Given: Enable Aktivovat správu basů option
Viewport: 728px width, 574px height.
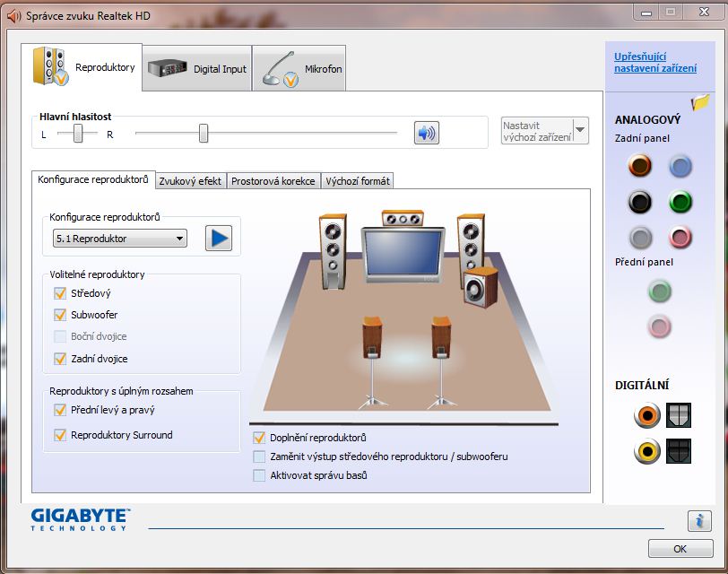Looking at the screenshot, I should click(x=260, y=475).
